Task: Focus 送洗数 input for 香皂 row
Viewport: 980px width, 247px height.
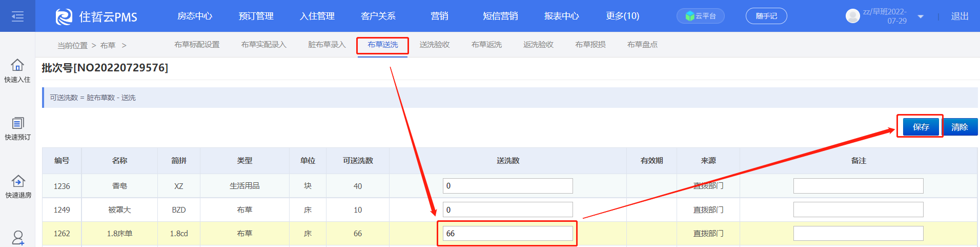Action: [x=508, y=186]
